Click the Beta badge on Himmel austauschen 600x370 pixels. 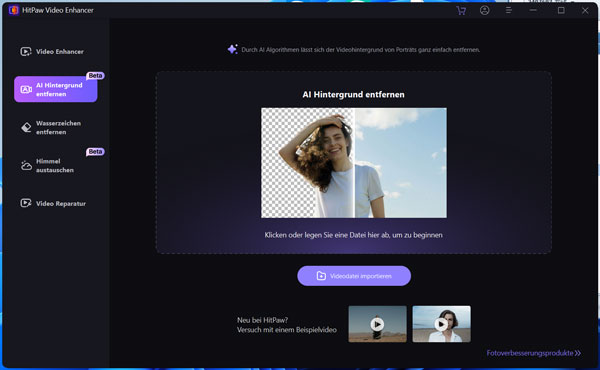click(95, 152)
